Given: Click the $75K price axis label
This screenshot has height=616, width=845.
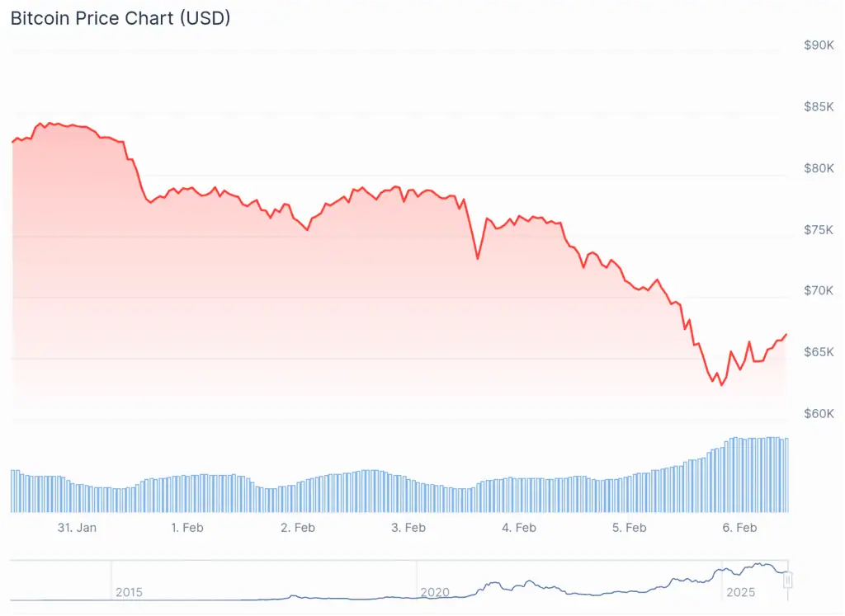Looking at the screenshot, I should click(819, 229).
